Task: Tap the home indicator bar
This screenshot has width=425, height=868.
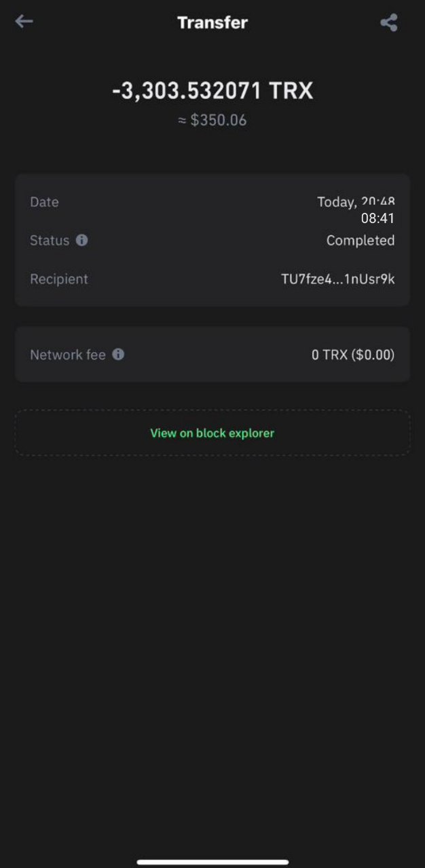Action: click(x=212, y=862)
